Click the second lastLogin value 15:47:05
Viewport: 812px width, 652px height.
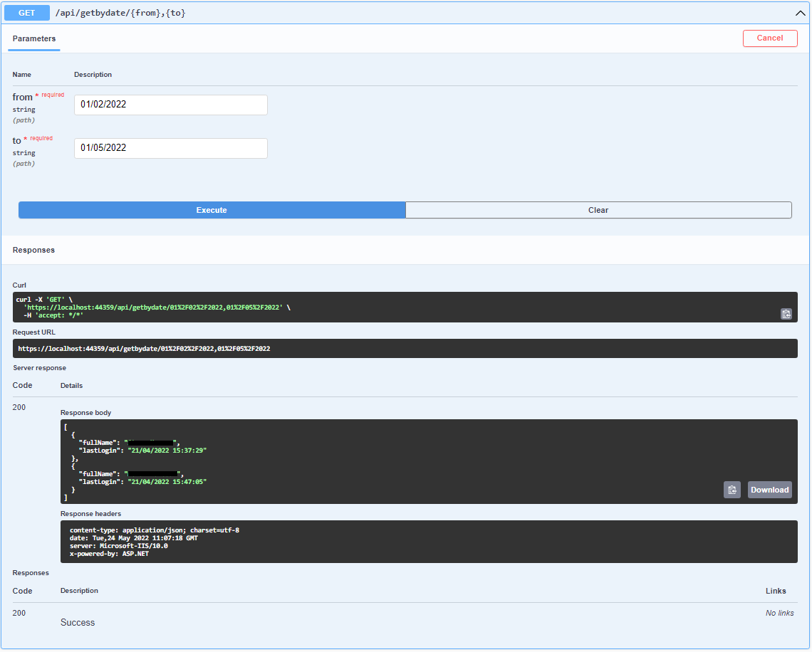click(167, 482)
